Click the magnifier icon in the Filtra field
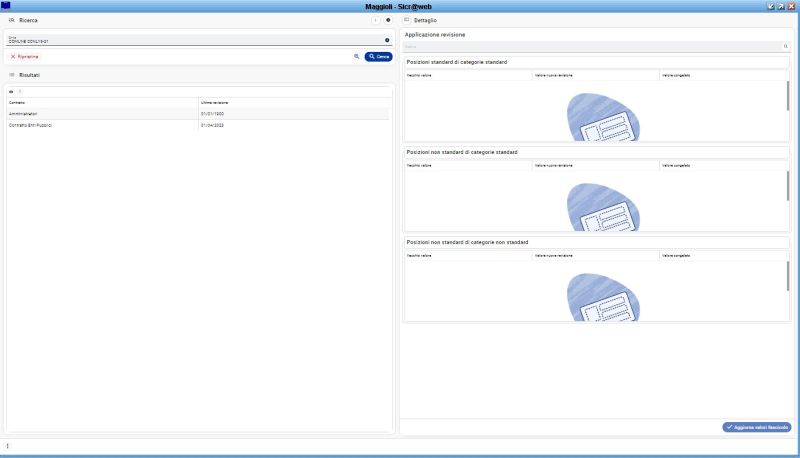800x458 pixels. 786,46
